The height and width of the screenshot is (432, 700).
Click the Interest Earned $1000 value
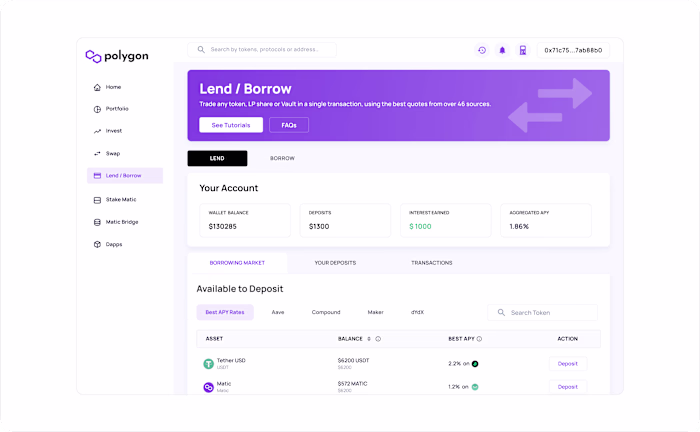click(x=421, y=227)
